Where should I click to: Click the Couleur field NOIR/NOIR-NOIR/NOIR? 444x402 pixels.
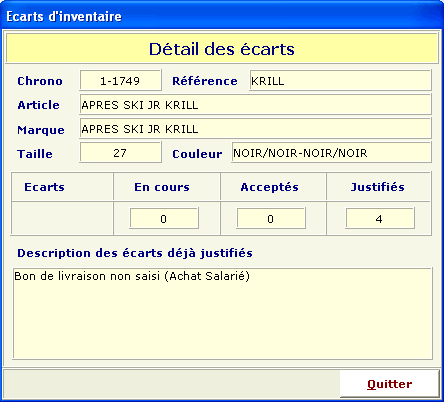click(x=332, y=153)
